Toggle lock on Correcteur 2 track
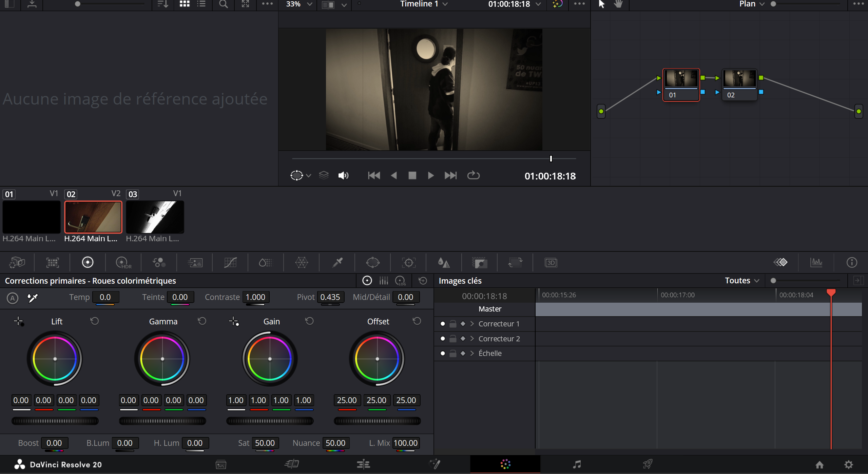Image resolution: width=868 pixels, height=474 pixels. [x=452, y=339]
